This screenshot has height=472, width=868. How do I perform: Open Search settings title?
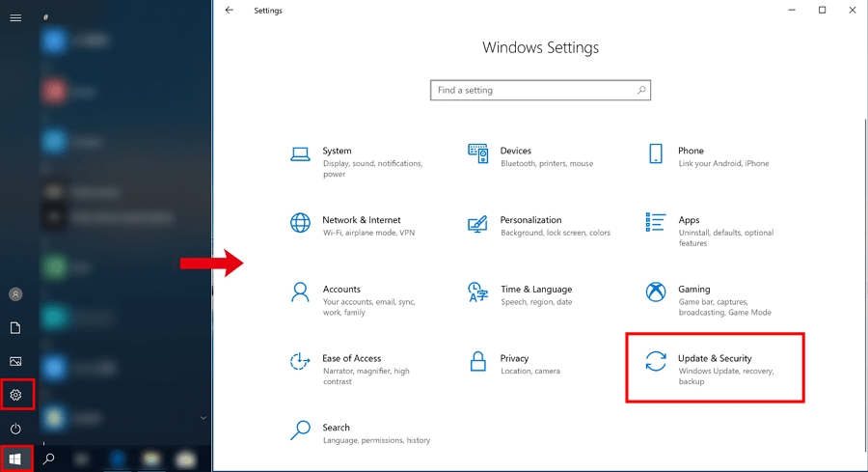coord(336,428)
